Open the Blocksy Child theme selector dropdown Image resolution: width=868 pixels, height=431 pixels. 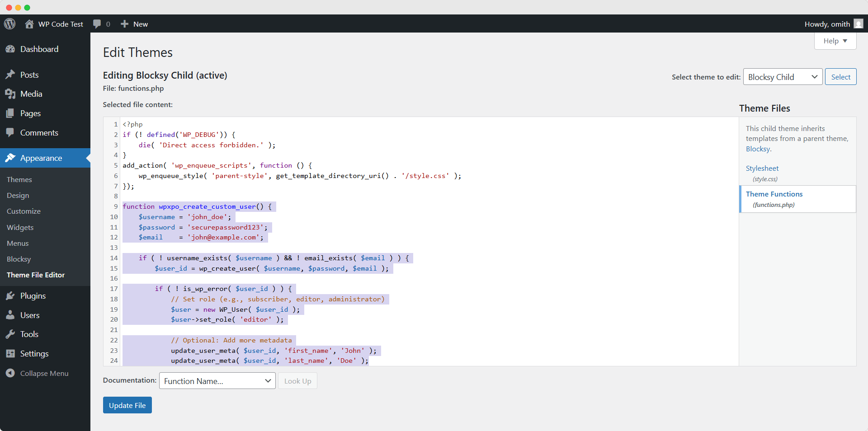(x=783, y=77)
